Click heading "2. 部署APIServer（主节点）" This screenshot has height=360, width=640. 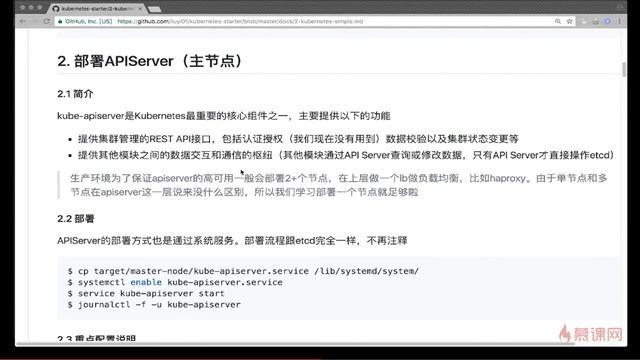(151, 61)
